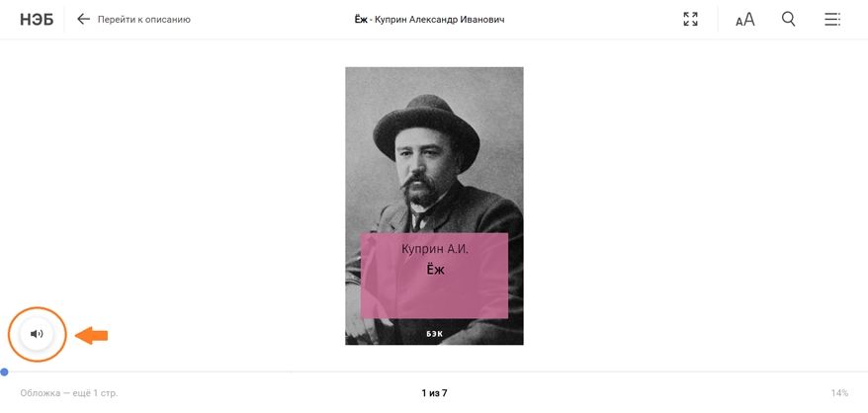Click the pink title box Ёж

435,275
